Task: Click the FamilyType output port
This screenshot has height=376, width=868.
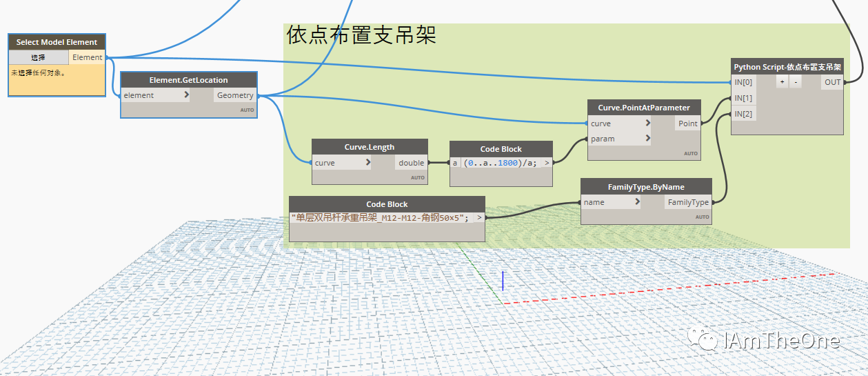Action: (688, 202)
